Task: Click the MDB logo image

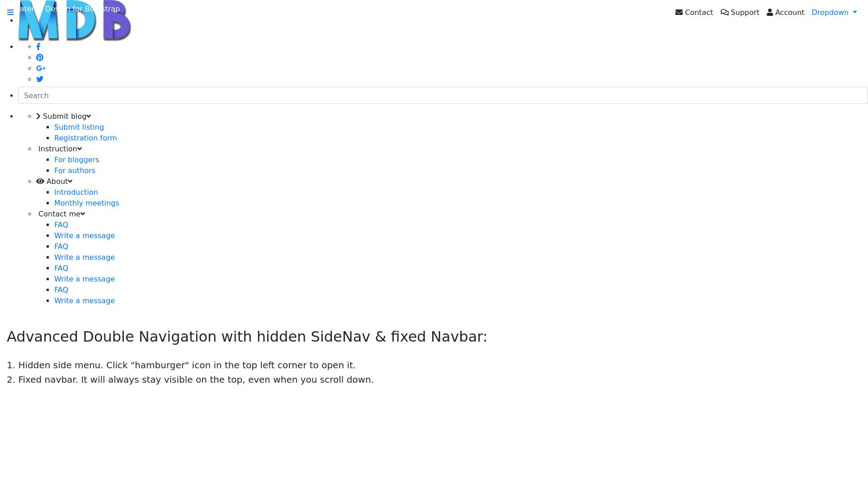Action: [75, 21]
